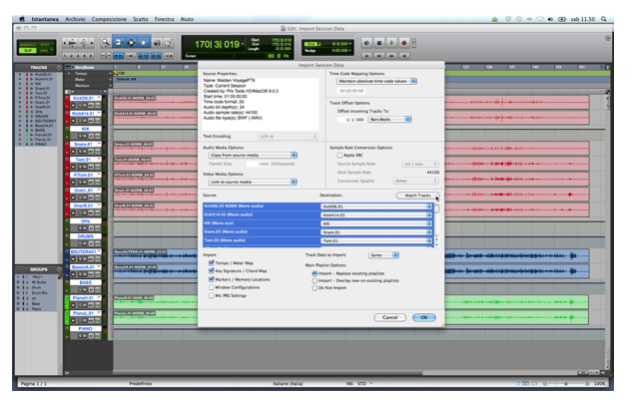The width and height of the screenshot is (643, 414).
Task: Enable SHUFFLE edit mode
Action: click(x=28, y=45)
